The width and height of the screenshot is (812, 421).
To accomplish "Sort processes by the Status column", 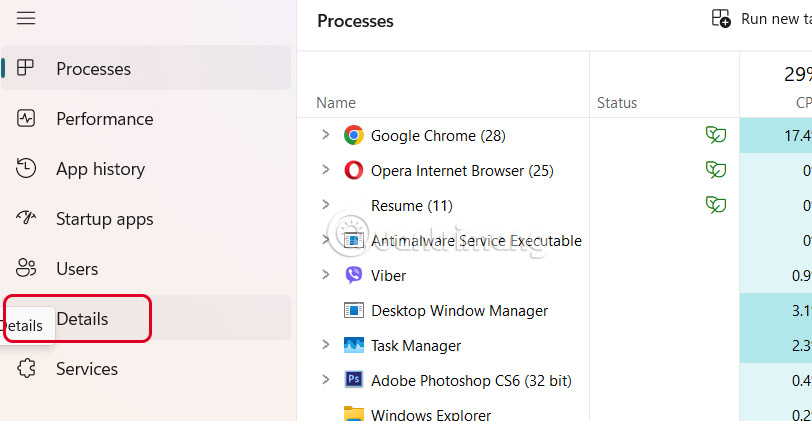I will [x=617, y=103].
